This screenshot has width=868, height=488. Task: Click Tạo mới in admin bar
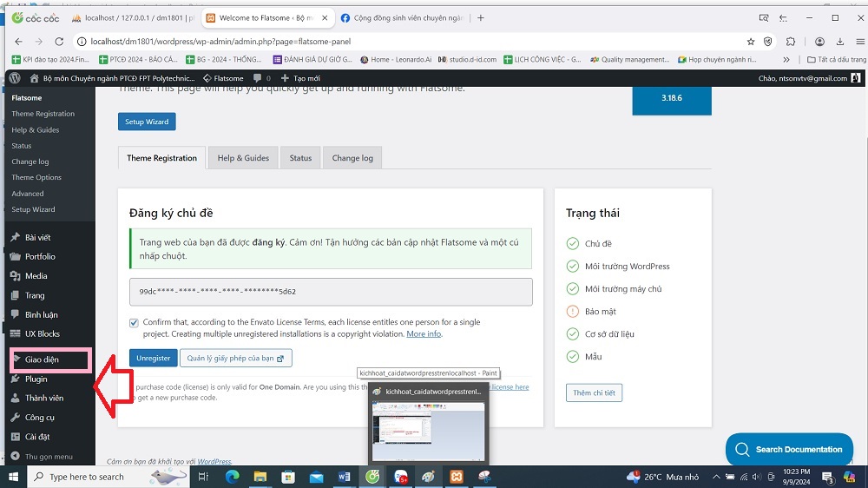click(x=300, y=78)
